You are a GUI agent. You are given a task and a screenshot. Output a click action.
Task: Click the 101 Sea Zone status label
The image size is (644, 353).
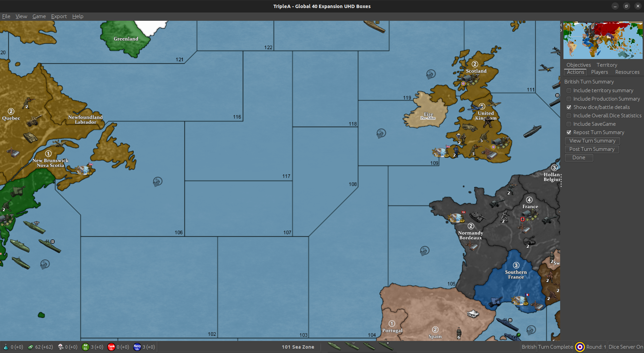298,347
